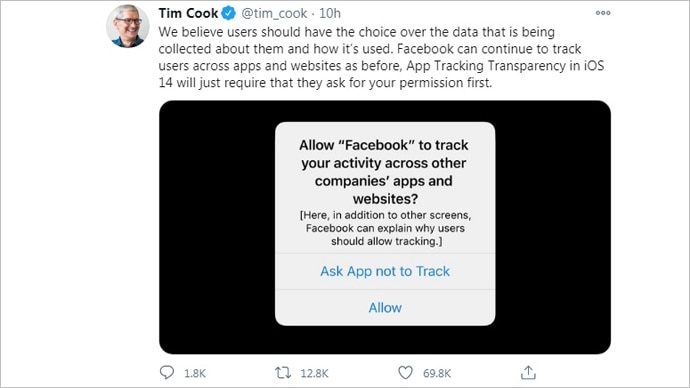Screen dimensions: 690x388
Task: Click the 10h timestamp link
Action: pyautogui.click(x=330, y=13)
